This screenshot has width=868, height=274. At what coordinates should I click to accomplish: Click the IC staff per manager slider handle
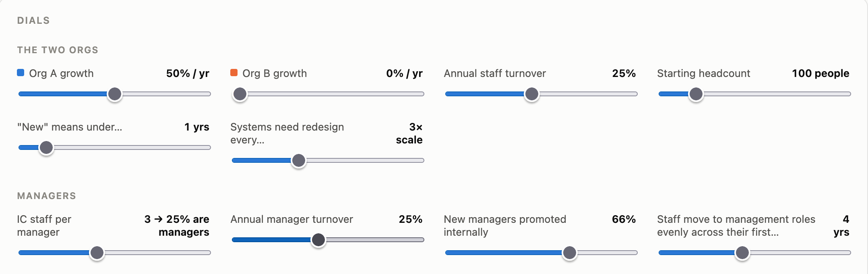(97, 253)
